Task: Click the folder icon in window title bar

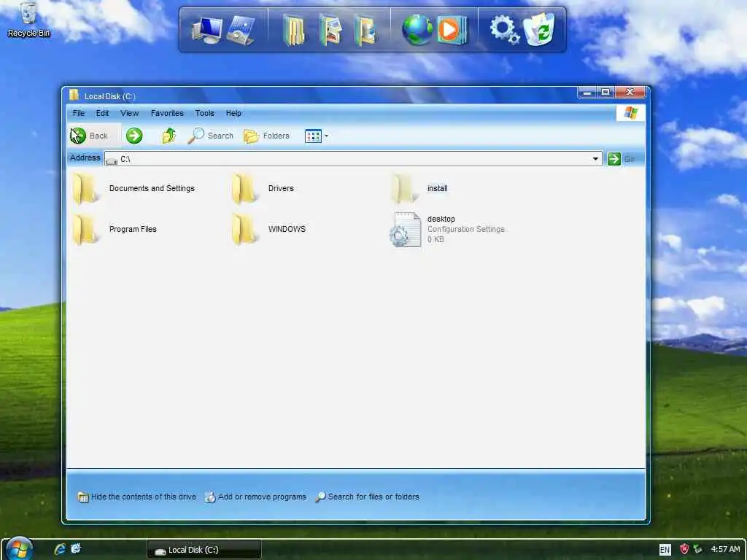Action: click(x=74, y=96)
